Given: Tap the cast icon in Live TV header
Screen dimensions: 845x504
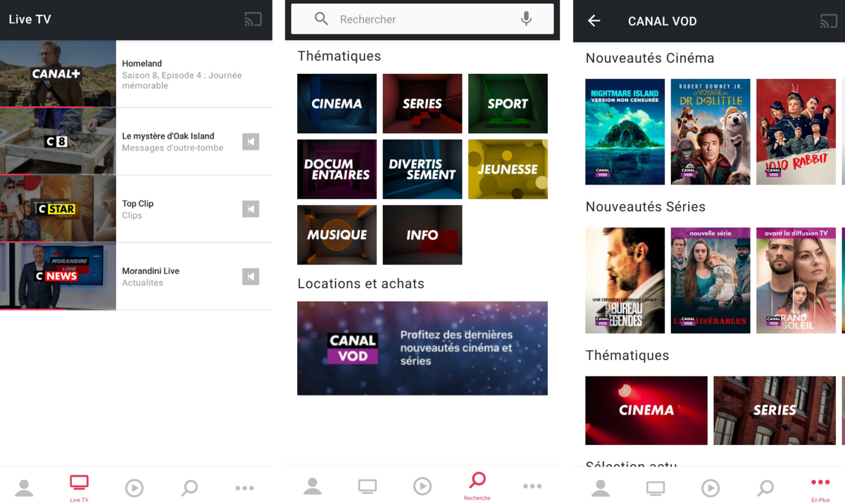Looking at the screenshot, I should (x=253, y=20).
